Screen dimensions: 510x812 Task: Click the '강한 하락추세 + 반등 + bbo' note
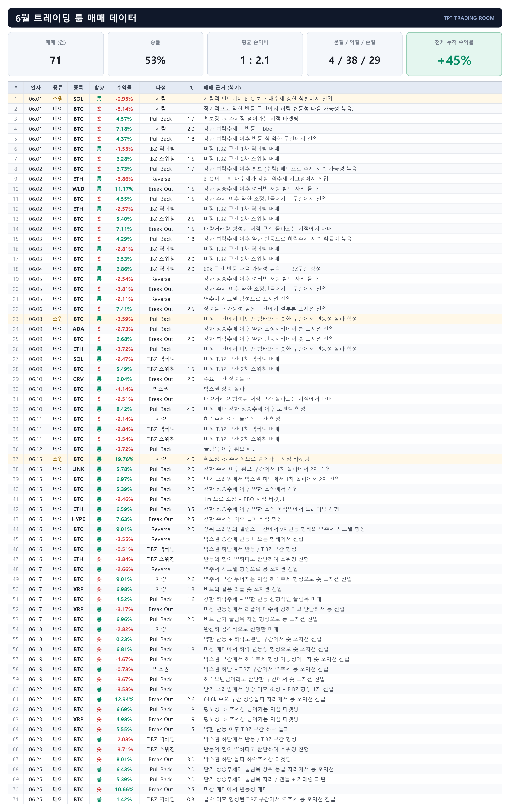[238, 129]
